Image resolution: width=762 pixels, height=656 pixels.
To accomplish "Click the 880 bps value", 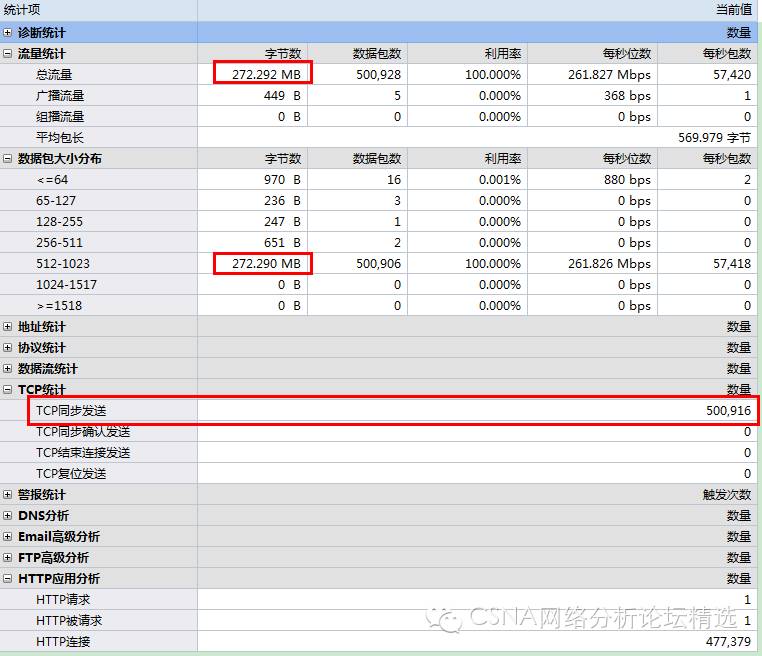I will click(627, 180).
